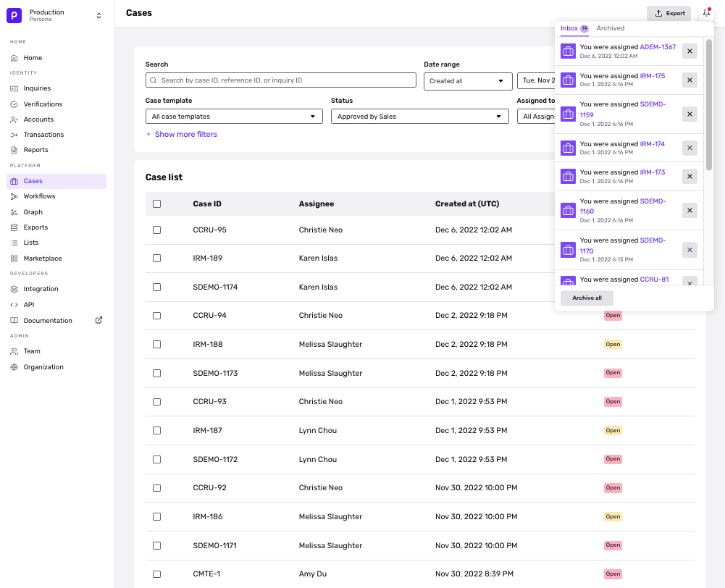Click the Created at (UTC) column header
The image size is (725, 588).
coord(467,204)
